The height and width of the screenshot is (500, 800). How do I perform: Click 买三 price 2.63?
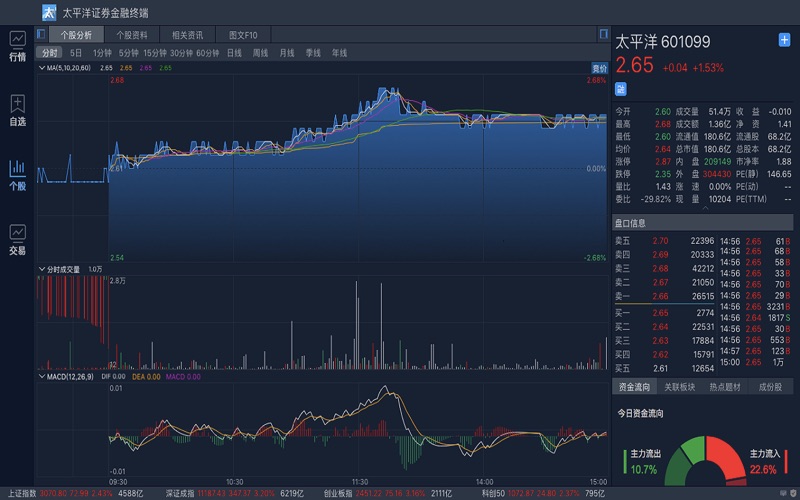(660, 340)
